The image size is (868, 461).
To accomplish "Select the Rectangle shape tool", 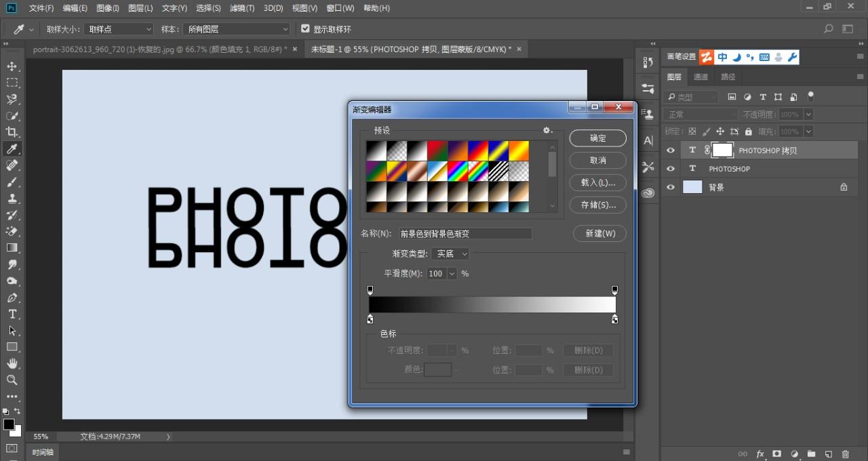I will [x=12, y=347].
